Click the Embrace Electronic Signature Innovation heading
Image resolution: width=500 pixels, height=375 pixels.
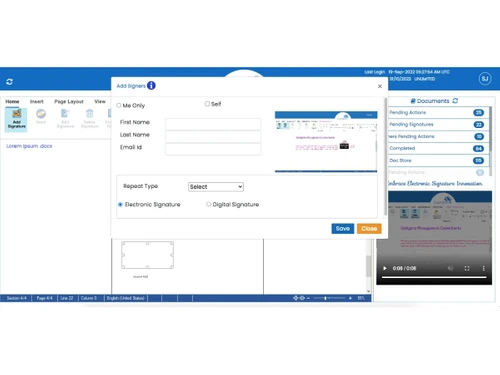pos(435,184)
